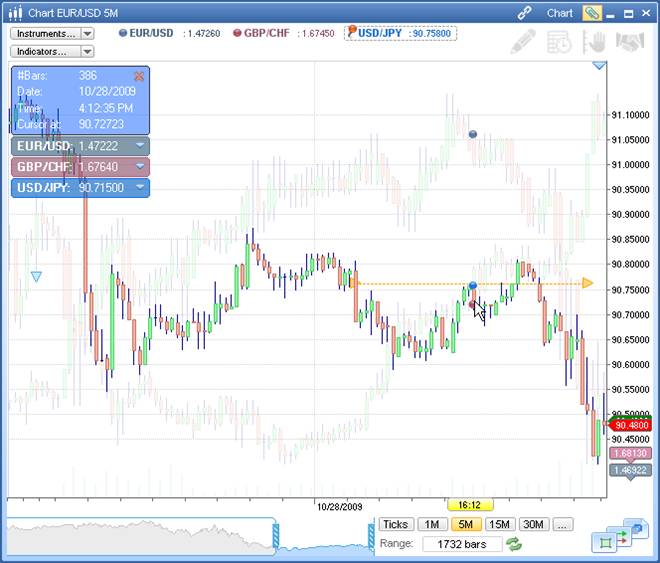Click the pushpin icon beside USD/JPY
This screenshot has width=660, height=563.
[352, 31]
